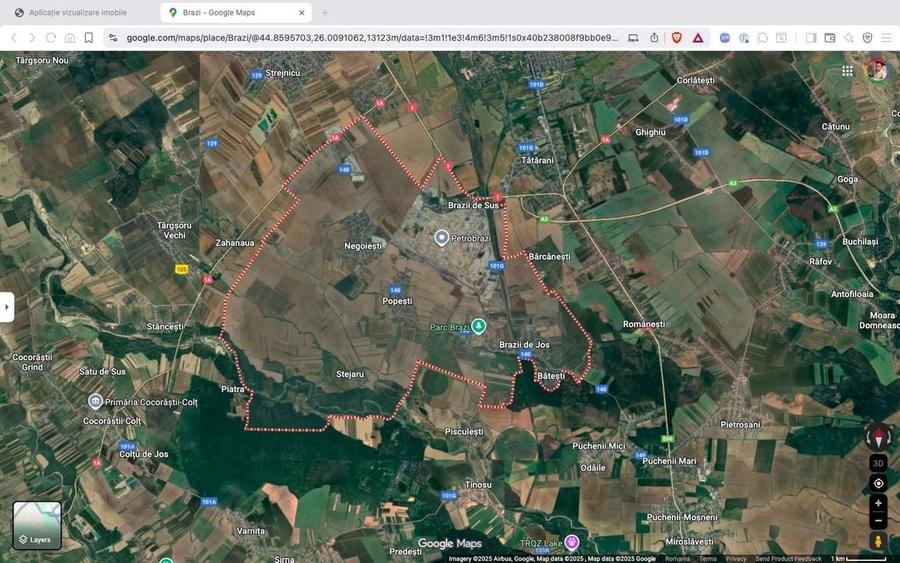The image size is (900, 563).
Task: Open the extensions puzzle-piece menu
Action: pyautogui.click(x=762, y=38)
